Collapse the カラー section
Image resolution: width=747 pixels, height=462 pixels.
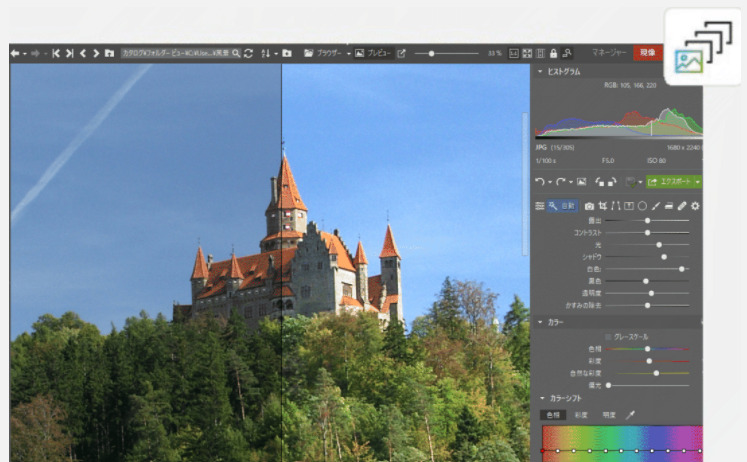coord(541,323)
